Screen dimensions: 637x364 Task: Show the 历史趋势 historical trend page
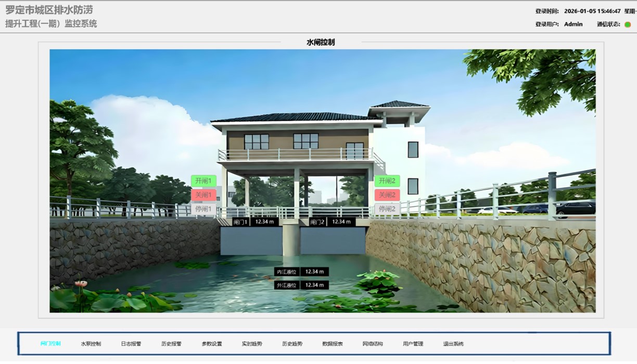tap(292, 344)
